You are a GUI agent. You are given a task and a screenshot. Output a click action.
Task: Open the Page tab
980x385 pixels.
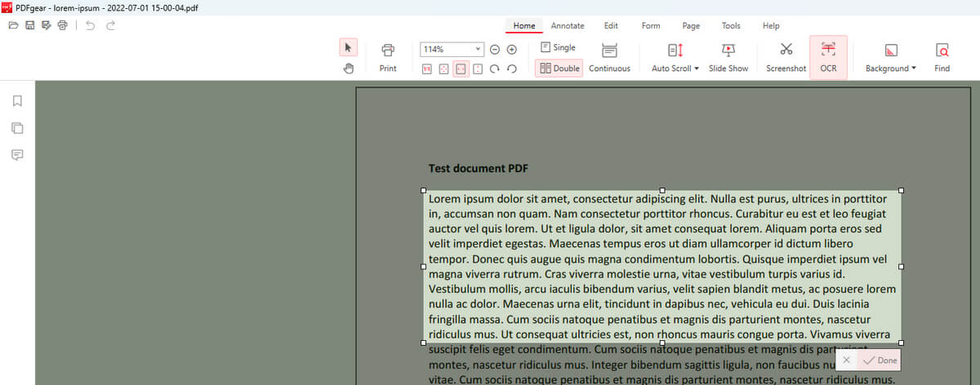click(691, 25)
